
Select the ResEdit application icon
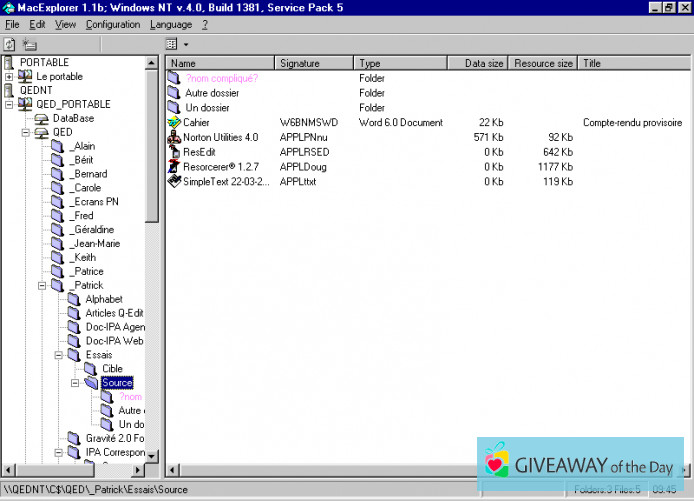[174, 152]
